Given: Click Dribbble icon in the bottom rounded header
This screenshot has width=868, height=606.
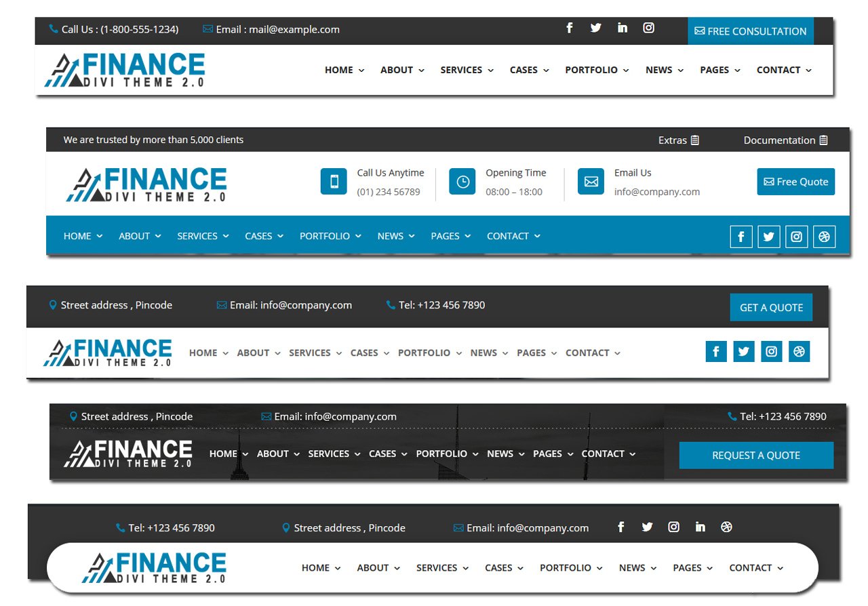Looking at the screenshot, I should coord(726,527).
